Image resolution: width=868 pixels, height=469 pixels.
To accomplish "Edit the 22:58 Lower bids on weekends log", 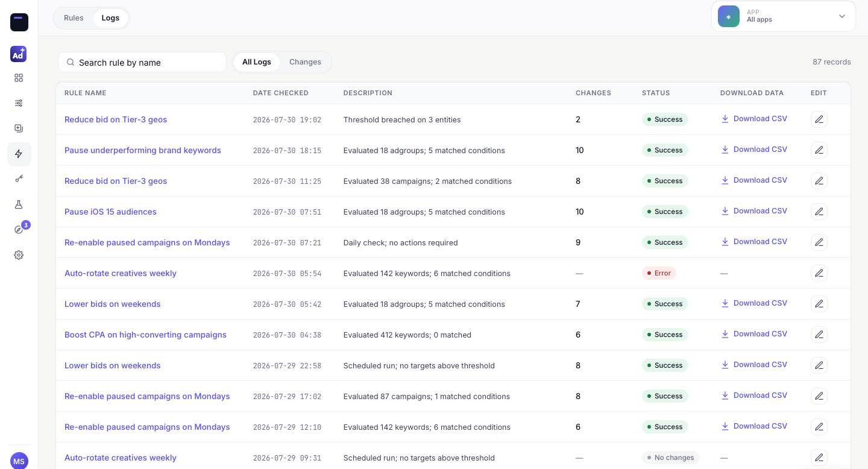I will pos(819,365).
